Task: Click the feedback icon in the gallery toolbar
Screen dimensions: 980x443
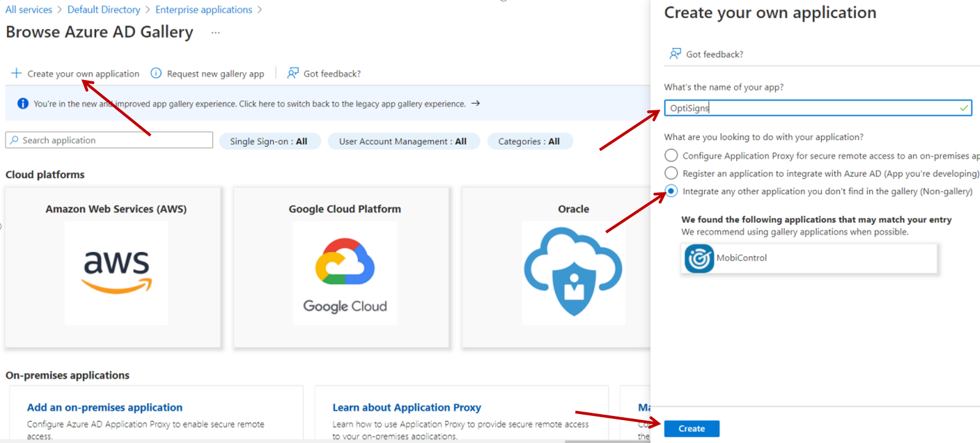Action: click(x=293, y=73)
